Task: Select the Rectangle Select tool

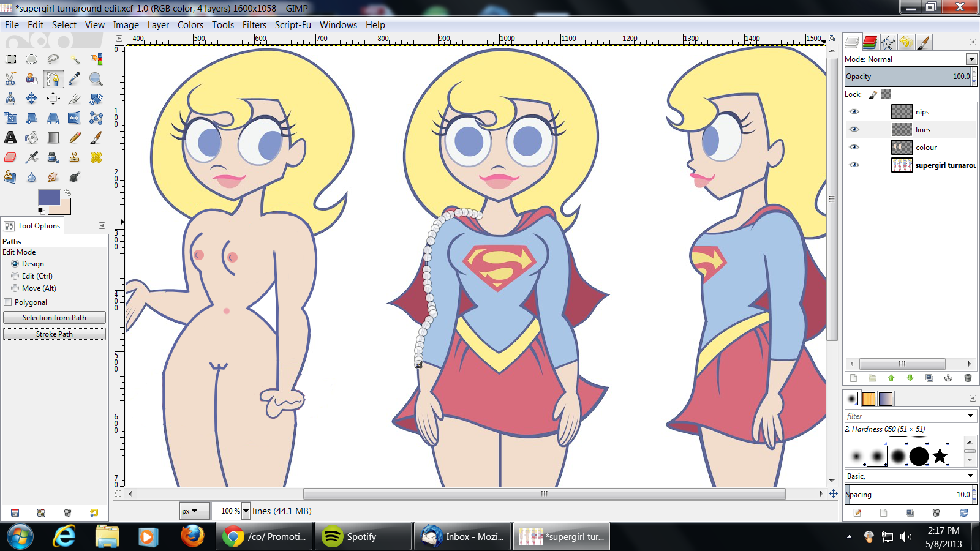Action: tap(11, 59)
